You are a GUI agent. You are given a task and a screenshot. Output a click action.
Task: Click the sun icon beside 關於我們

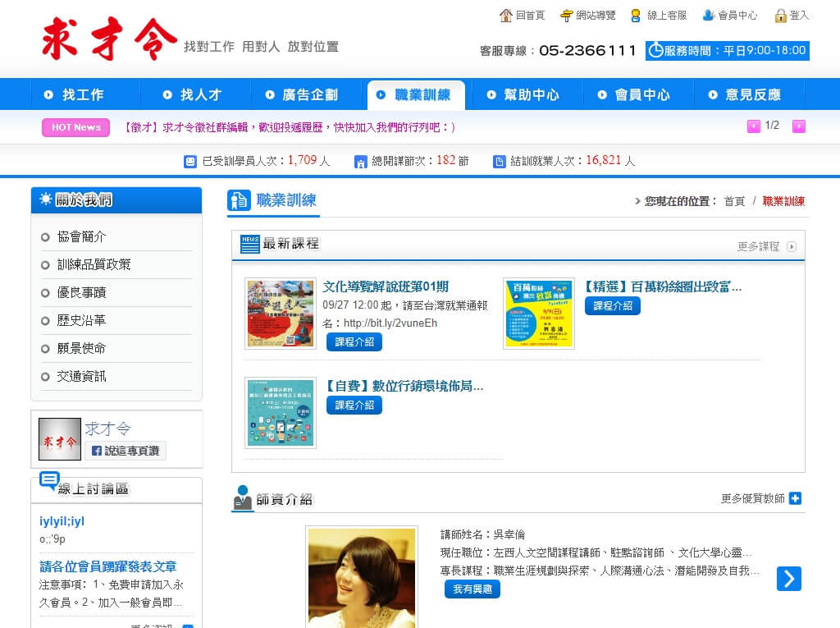46,199
